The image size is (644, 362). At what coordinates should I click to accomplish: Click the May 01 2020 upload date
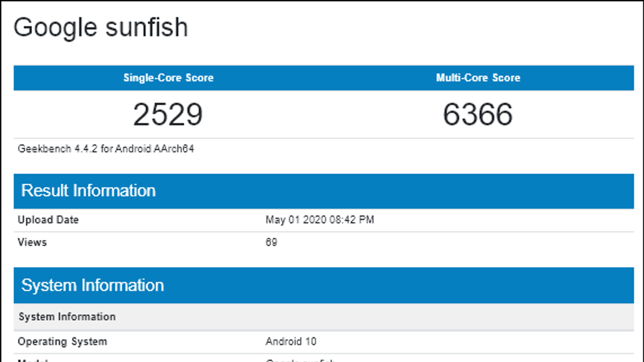[295, 220]
